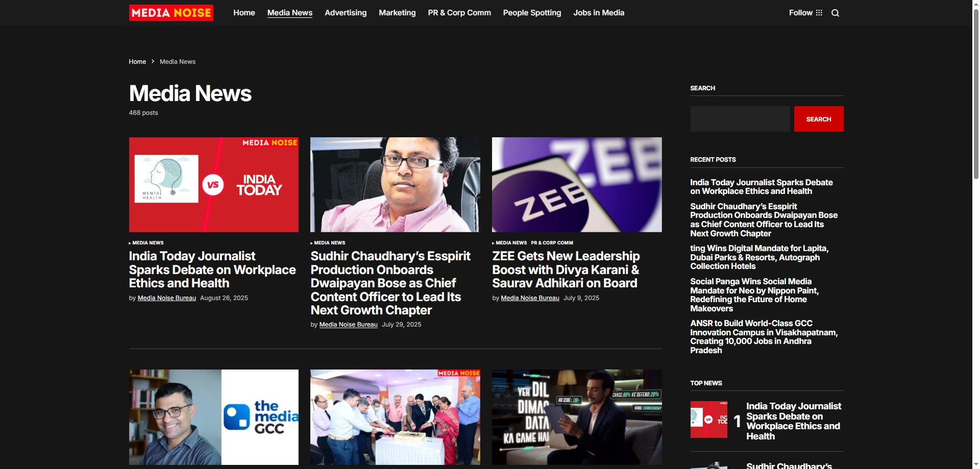Open recent post 'ting Wins Digital Mandate for Lapita'

(759, 257)
